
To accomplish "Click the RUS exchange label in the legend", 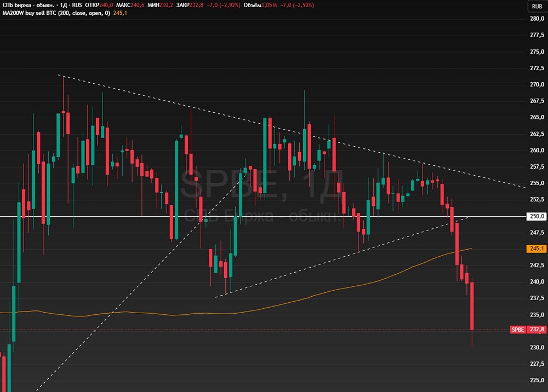I will tap(77, 5).
